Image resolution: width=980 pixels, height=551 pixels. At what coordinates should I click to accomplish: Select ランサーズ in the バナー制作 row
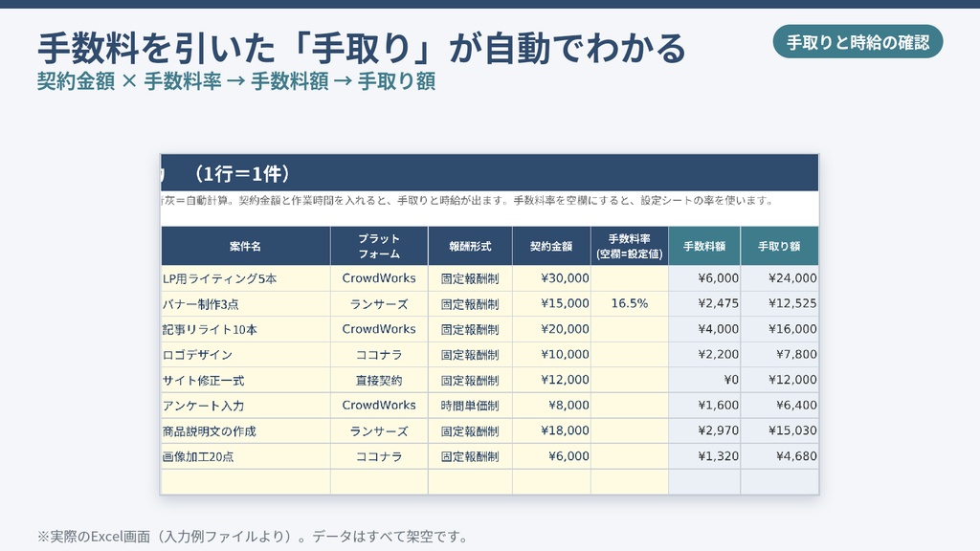pos(379,304)
